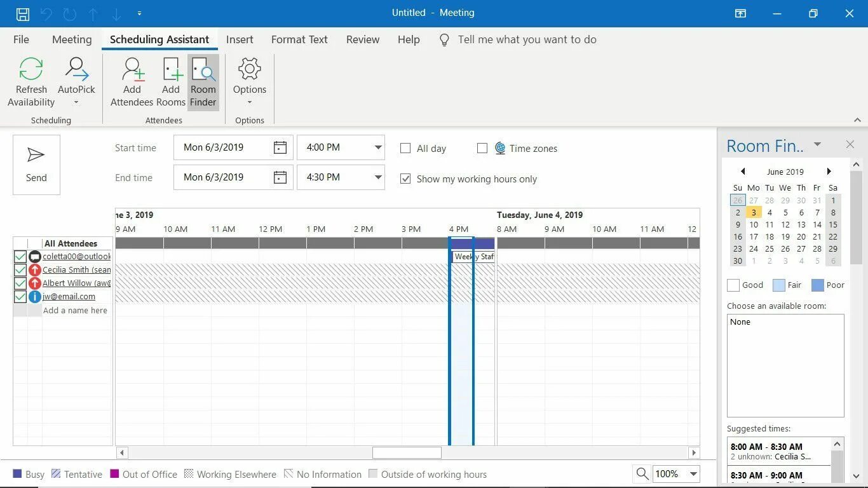
Task: Open the Review tab
Action: (363, 39)
